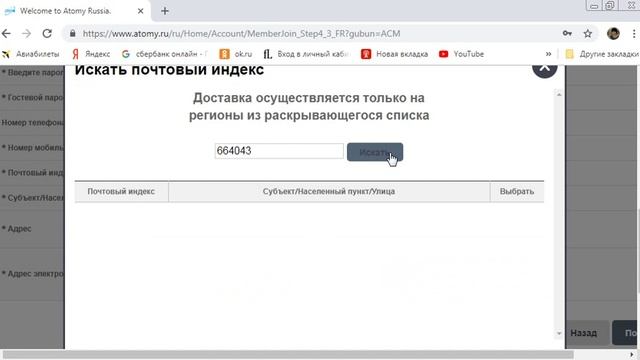Click the browser Back arrow
Image resolution: width=640 pixels, height=360 pixels.
7,33
